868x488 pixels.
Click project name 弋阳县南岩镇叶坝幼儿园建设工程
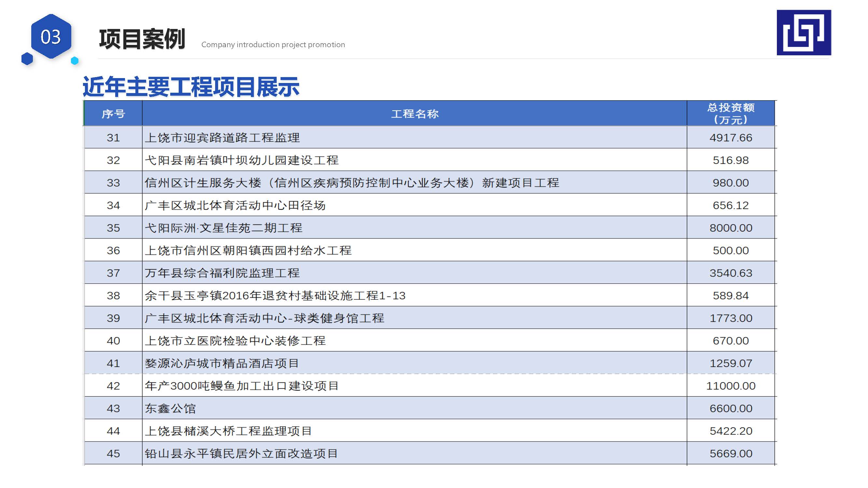click(241, 160)
